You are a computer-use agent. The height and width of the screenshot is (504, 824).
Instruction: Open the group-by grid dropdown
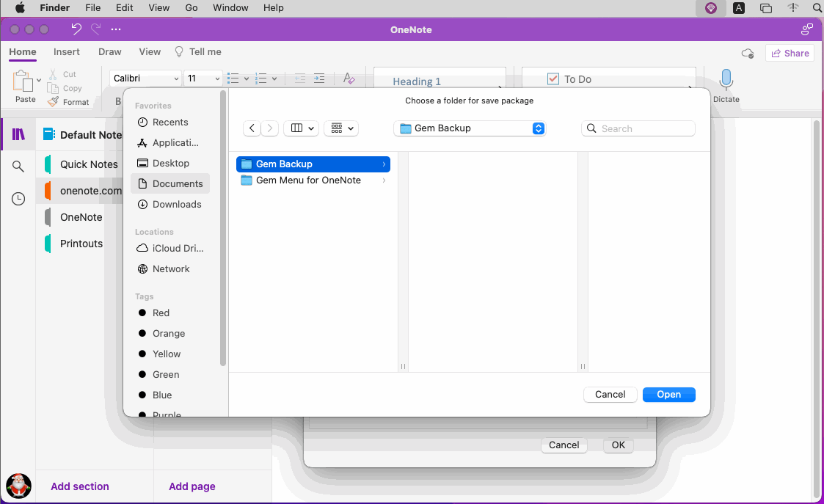pos(341,128)
